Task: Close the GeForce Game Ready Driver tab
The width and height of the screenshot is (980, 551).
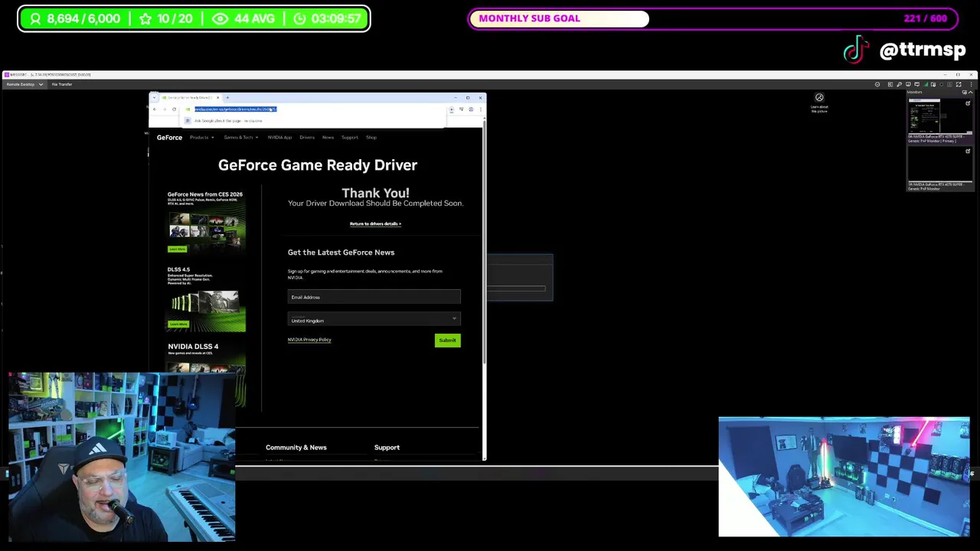Action: tap(218, 97)
